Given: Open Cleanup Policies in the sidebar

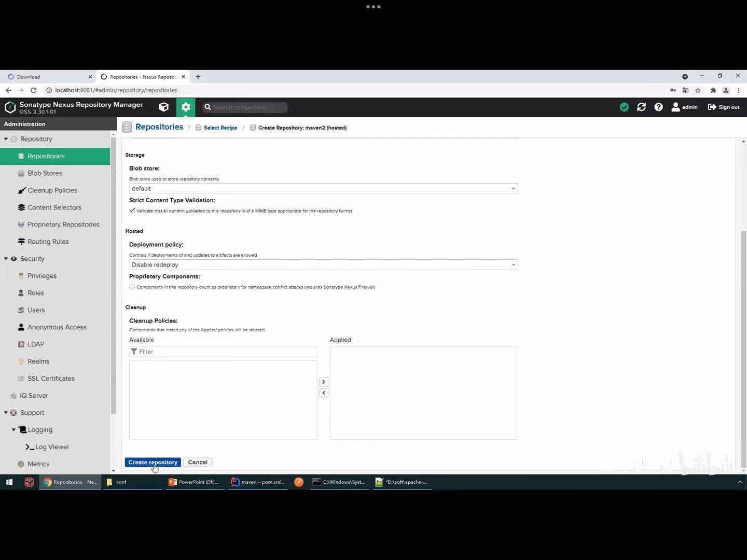Looking at the screenshot, I should click(x=52, y=190).
